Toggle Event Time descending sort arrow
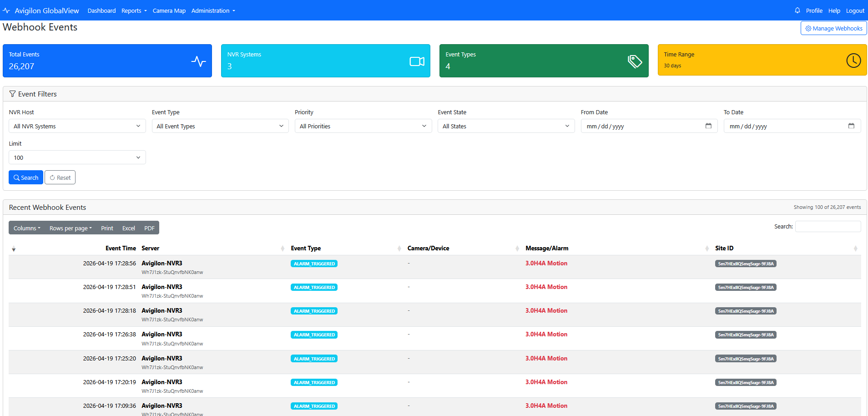Viewport: 868px width, 416px height. coord(14,249)
